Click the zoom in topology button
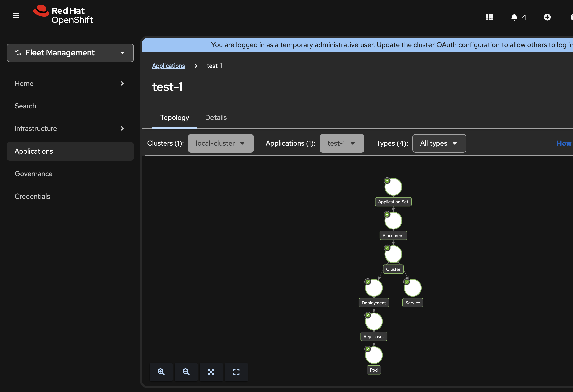Image resolution: width=573 pixels, height=392 pixels. click(161, 372)
